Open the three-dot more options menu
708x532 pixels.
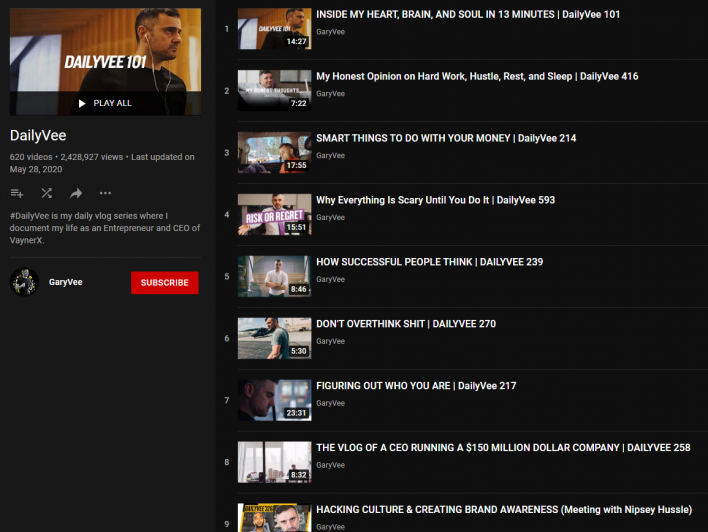coord(105,193)
